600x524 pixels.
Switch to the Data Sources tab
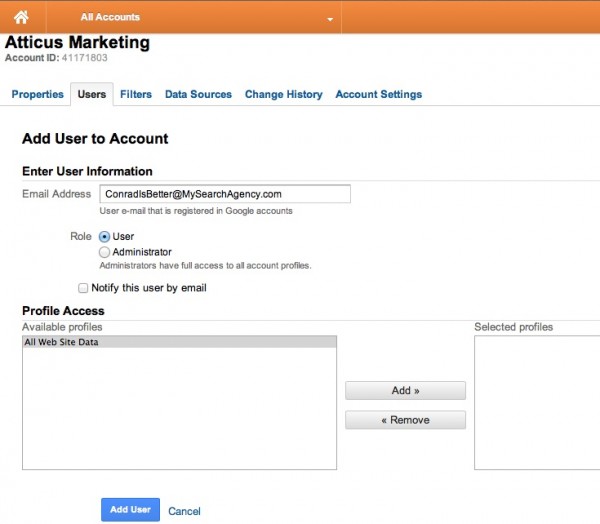pyautogui.click(x=198, y=94)
